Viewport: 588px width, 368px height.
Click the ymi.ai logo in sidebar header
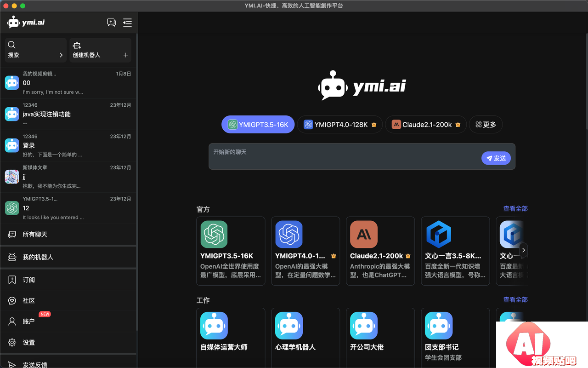26,22
